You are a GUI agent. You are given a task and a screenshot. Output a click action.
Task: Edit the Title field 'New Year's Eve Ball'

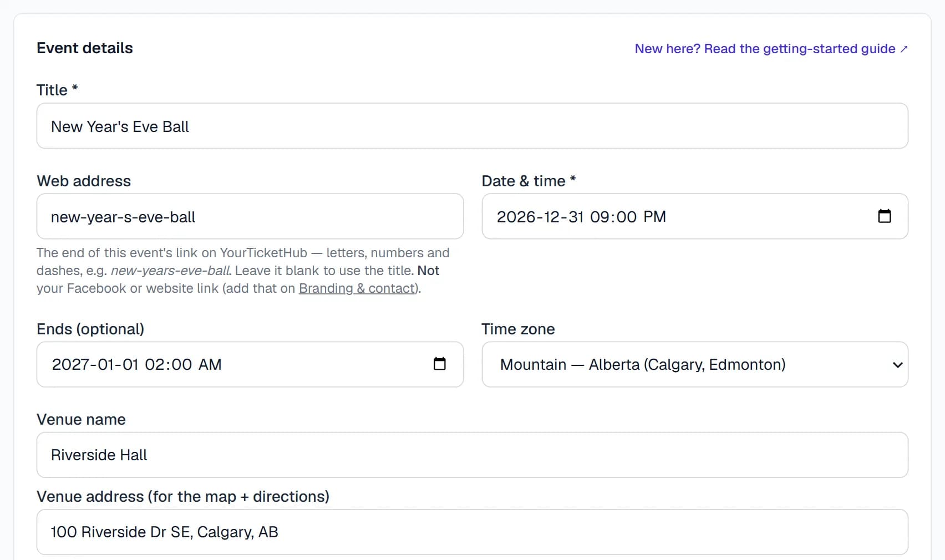pyautogui.click(x=472, y=126)
